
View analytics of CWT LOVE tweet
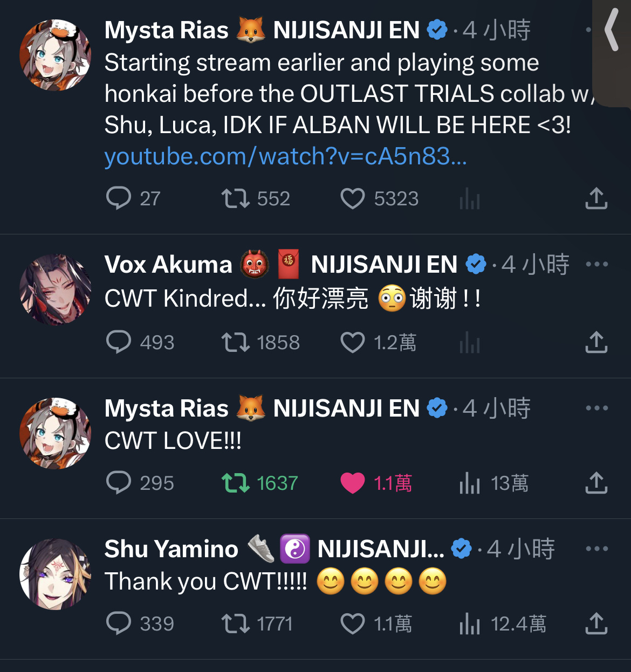493,483
